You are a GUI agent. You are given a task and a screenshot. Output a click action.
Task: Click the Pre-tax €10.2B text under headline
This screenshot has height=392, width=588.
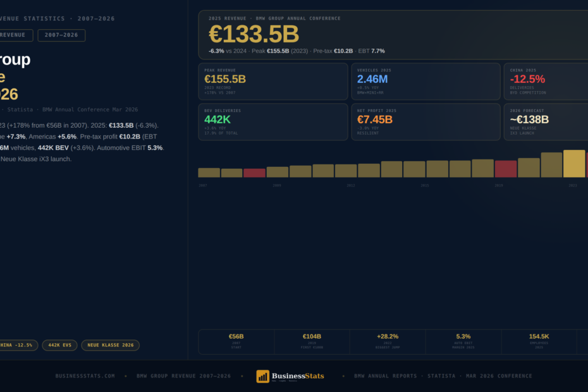tap(333, 51)
